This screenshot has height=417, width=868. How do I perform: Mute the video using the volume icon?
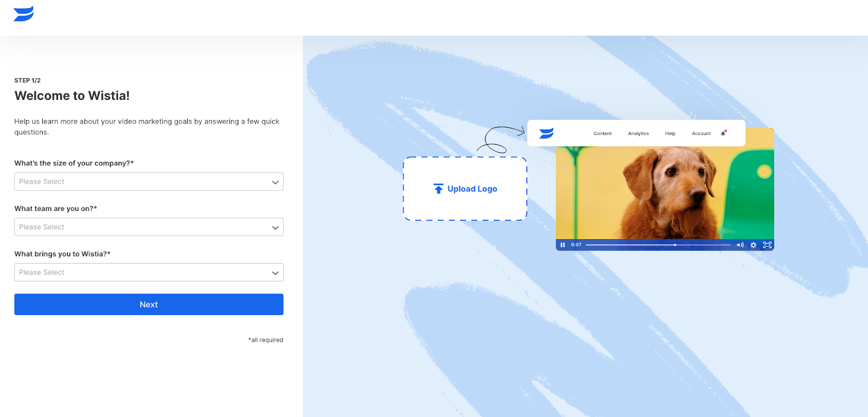coord(739,245)
